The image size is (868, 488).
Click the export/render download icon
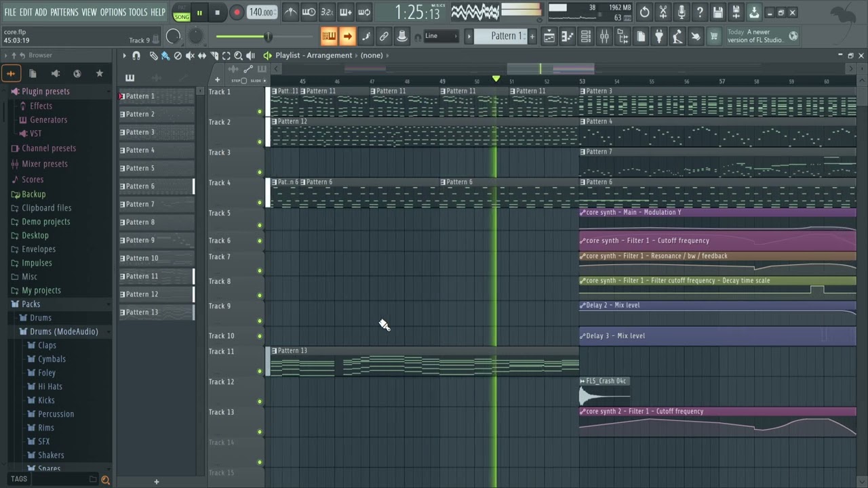(x=754, y=12)
